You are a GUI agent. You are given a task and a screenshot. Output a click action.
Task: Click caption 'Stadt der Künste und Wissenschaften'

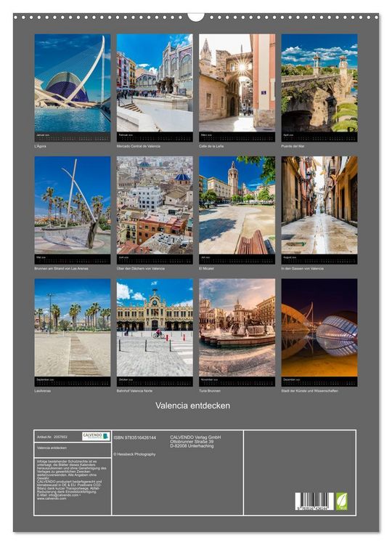pyautogui.click(x=310, y=391)
